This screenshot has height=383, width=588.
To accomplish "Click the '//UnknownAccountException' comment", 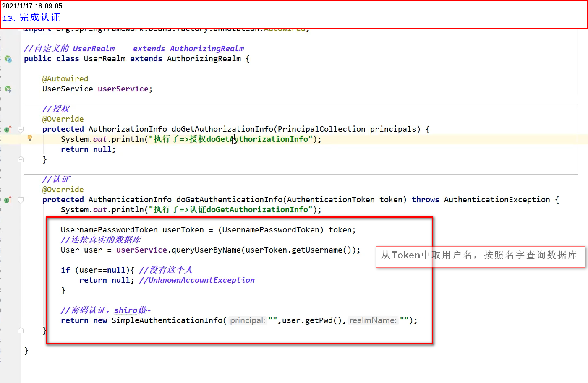I will point(197,280).
